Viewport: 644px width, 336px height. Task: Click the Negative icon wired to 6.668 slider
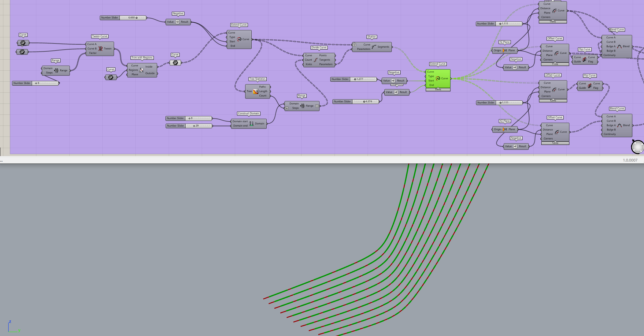(177, 22)
